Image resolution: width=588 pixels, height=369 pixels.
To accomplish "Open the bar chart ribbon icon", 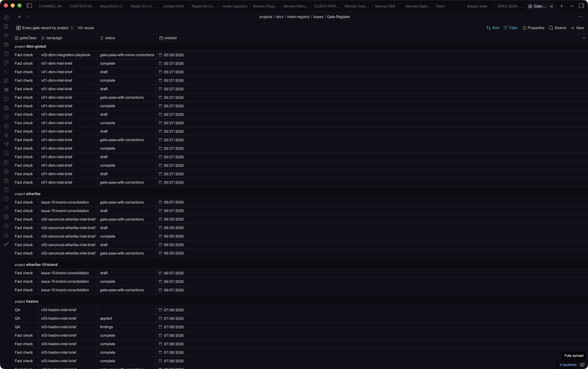I will click(6, 235).
